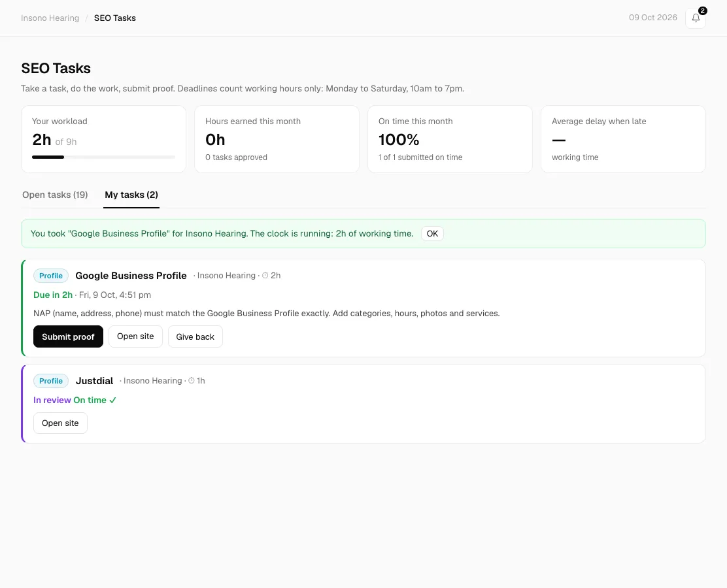Image resolution: width=727 pixels, height=588 pixels.
Task: Click 'Fri, 9 Oct, 4:51 pm' due date
Action: [x=115, y=295]
